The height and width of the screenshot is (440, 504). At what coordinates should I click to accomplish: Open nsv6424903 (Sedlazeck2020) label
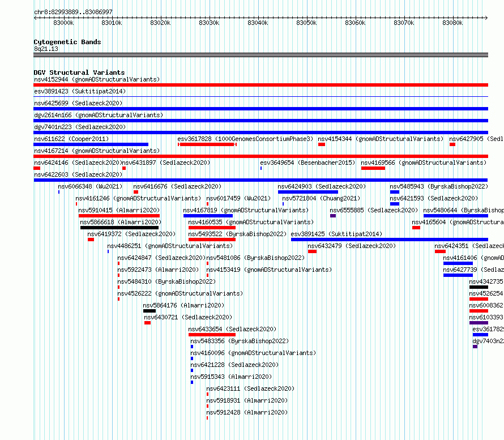point(322,186)
